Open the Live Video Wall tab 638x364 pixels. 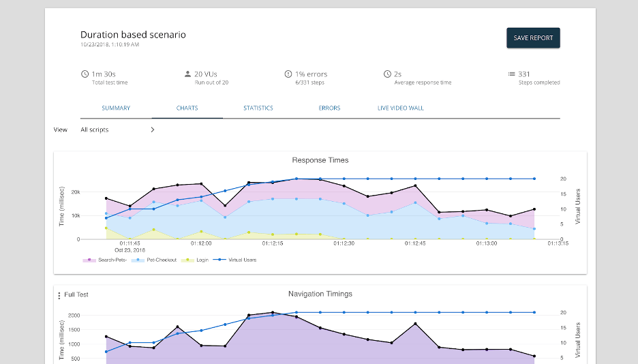click(x=400, y=108)
